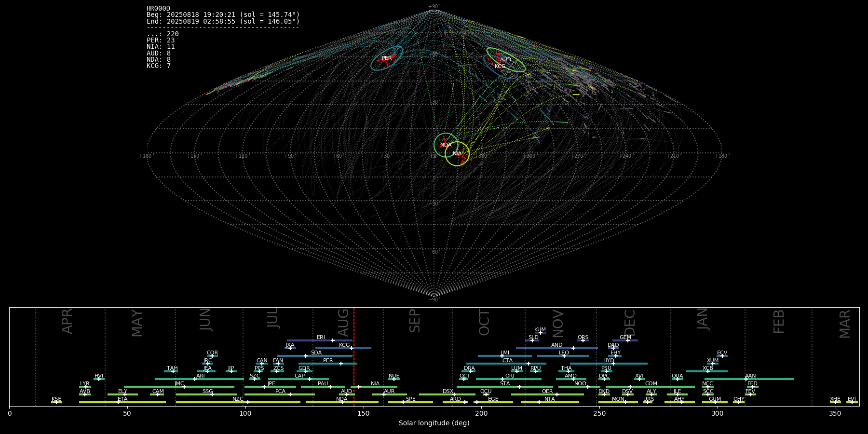Click the STA shower bar in timeline
The height and width of the screenshot is (434, 868).
(x=505, y=387)
